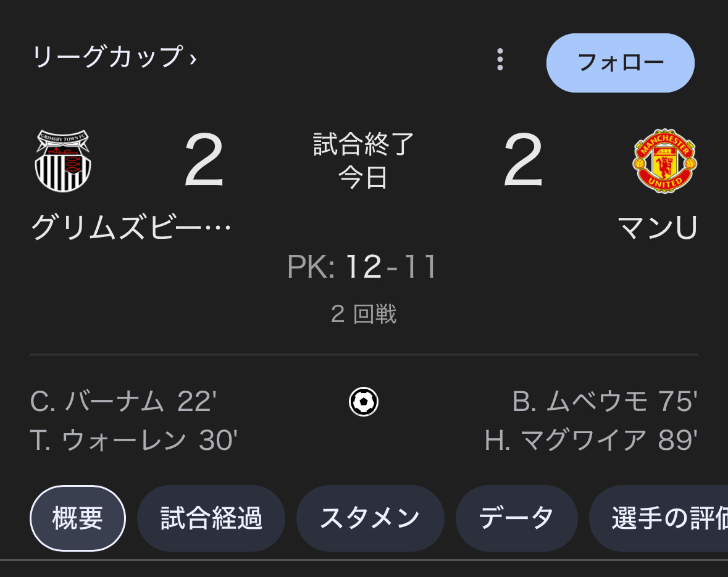Image resolution: width=728 pixels, height=577 pixels.
Task: Click the 試合終了 match status text
Action: 364,144
